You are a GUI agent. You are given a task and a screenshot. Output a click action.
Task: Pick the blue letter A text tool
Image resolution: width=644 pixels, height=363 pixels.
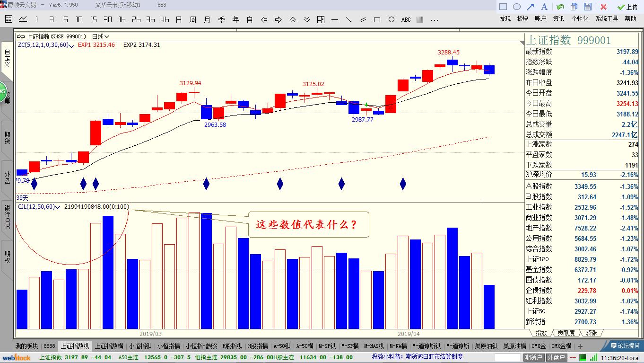[544, 7]
